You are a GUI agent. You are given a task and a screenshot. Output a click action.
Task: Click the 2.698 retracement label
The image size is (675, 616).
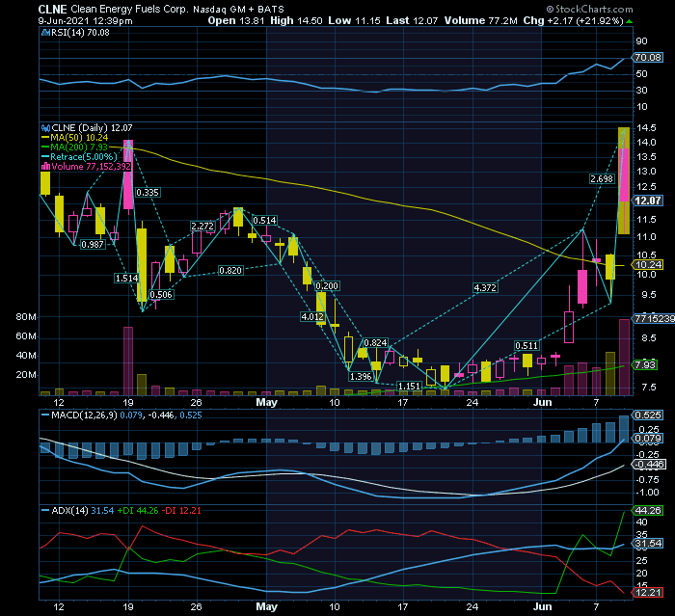(602, 178)
